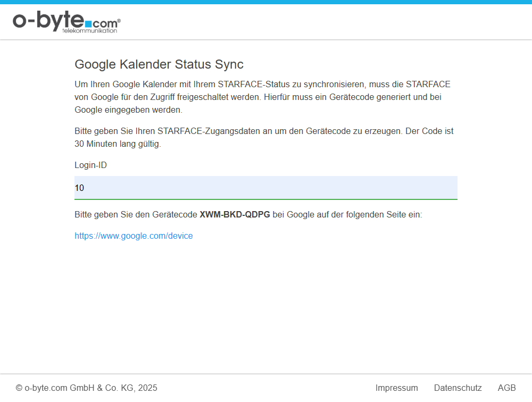Click the text "30 Minuten lang gültig"
Image resolution: width=532 pixels, height=402 pixels.
[x=118, y=144]
